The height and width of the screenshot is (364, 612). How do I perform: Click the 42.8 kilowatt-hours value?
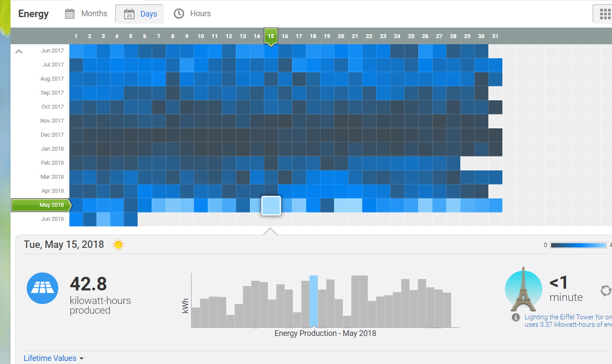pos(88,284)
